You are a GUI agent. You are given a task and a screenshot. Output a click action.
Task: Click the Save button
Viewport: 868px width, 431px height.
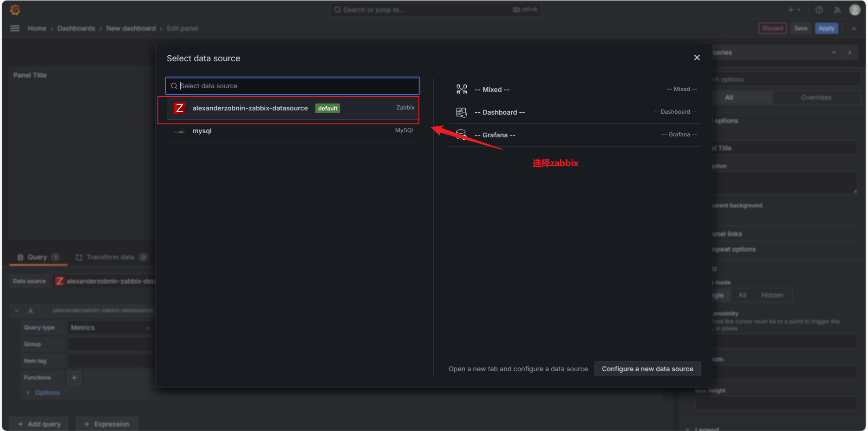coord(801,28)
